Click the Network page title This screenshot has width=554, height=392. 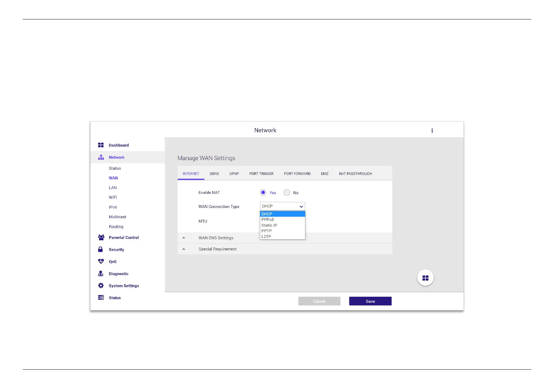[265, 130]
